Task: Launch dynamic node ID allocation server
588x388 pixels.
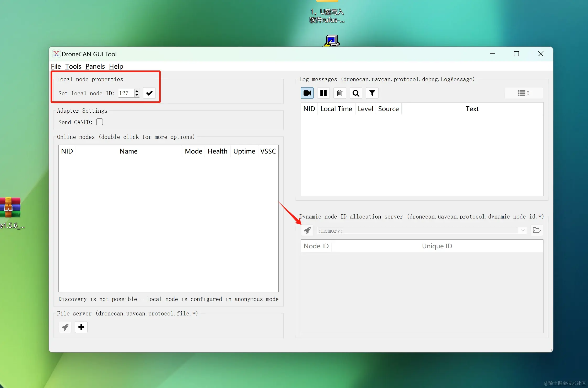Action: click(x=307, y=230)
